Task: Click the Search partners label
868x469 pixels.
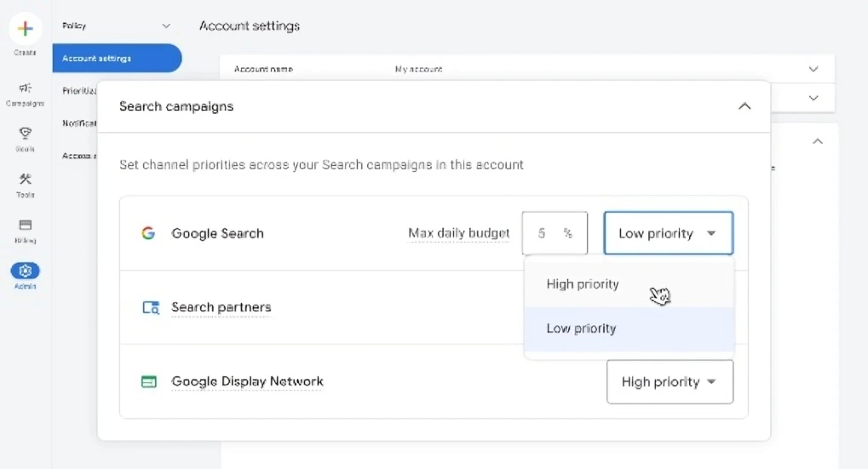Action: tap(221, 307)
